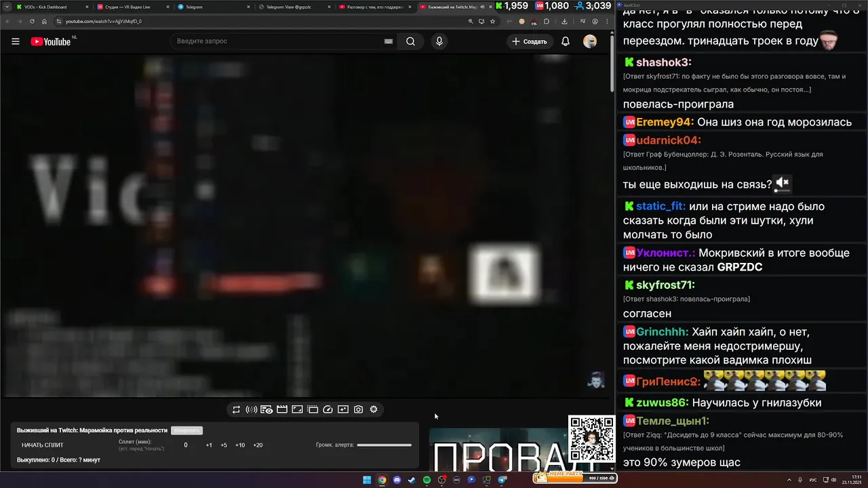
Task: Open Windows Start menu
Action: click(367, 480)
